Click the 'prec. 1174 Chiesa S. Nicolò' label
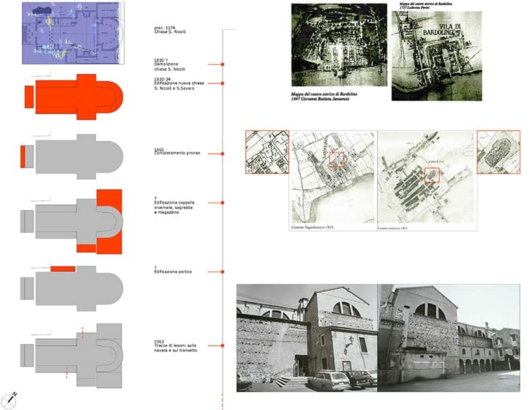This screenshot has width=532, height=410. (170, 30)
